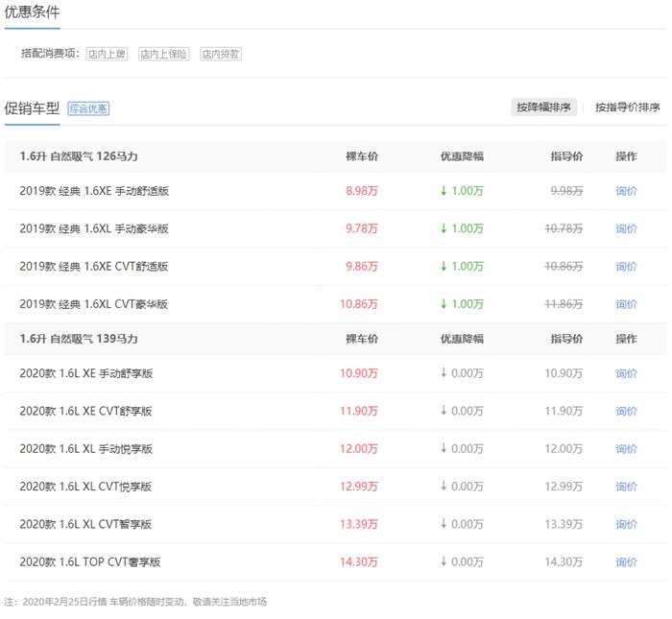The width and height of the screenshot is (672, 619).
Task: Click 询价 for 2020款 XL 手动悦享版
Action: (x=626, y=449)
